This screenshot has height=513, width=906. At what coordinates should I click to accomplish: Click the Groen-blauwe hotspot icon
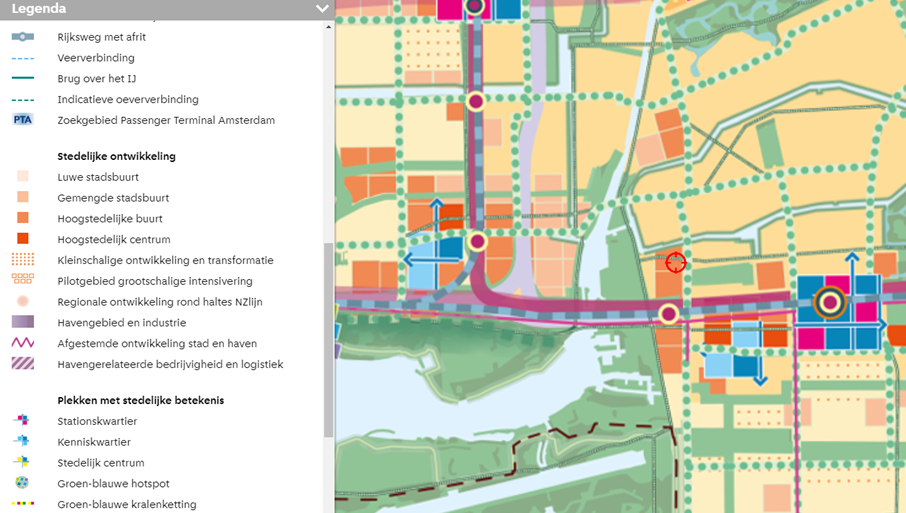click(22, 482)
